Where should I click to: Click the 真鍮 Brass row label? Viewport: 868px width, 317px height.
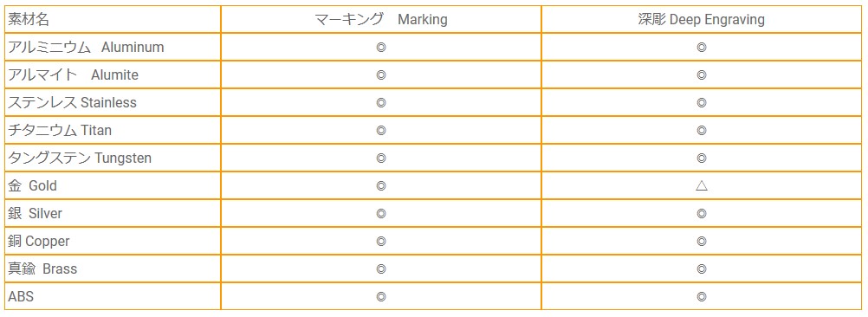[42, 268]
